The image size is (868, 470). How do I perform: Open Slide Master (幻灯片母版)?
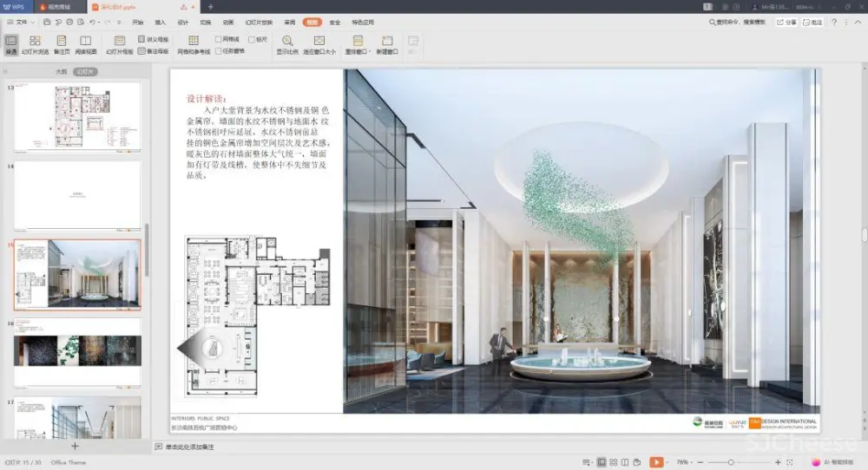[x=119, y=44]
